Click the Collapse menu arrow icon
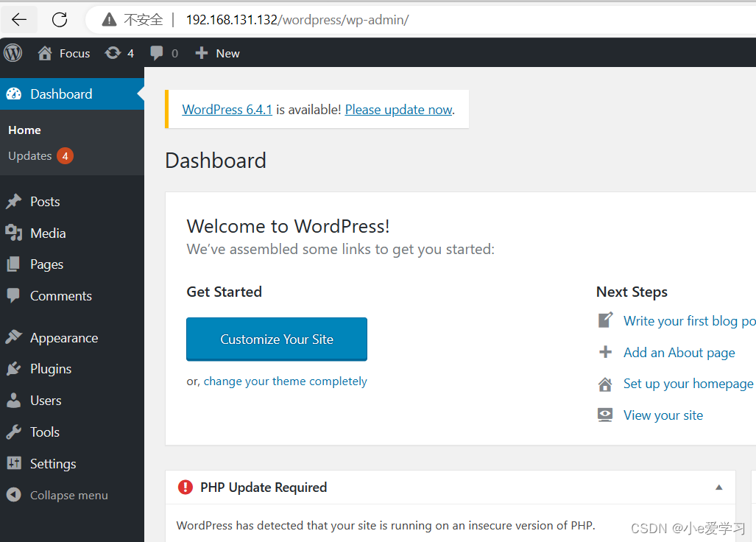 (x=14, y=495)
